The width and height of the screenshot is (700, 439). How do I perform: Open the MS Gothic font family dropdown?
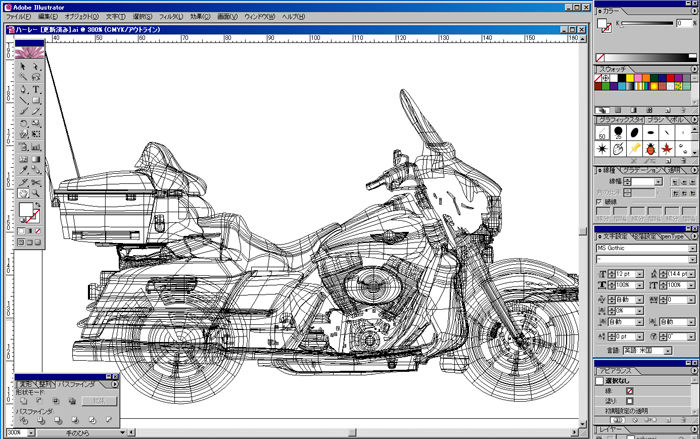point(692,248)
